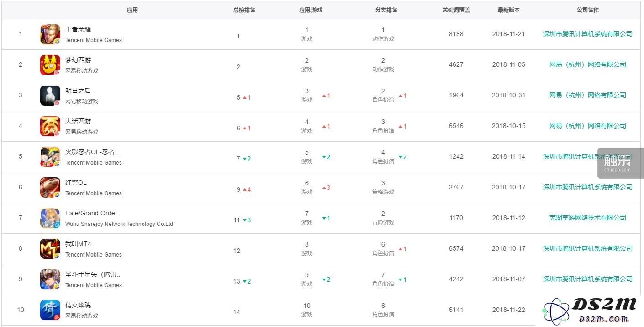The height and width of the screenshot is (327, 644).
Task: Click 策略游戏 category in 红警OL row
Action: tap(383, 192)
